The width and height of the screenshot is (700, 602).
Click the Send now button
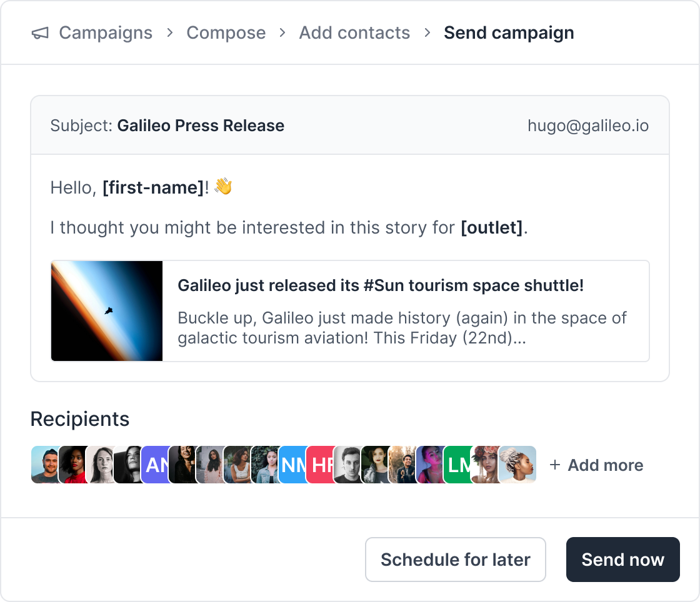click(622, 560)
